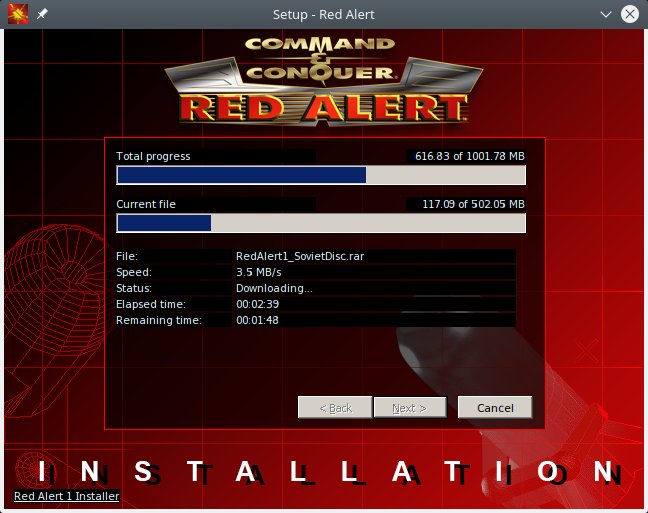
Task: Open the title bar chevron menu
Action: pos(605,14)
